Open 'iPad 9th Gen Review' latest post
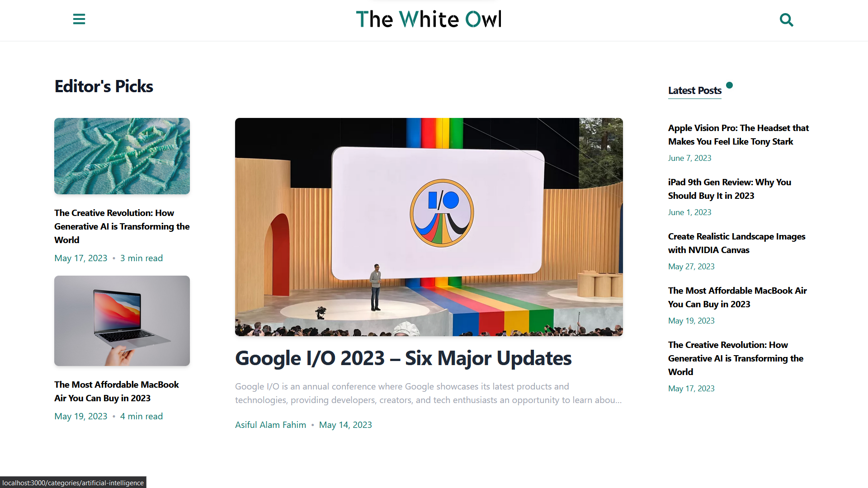 (x=730, y=189)
